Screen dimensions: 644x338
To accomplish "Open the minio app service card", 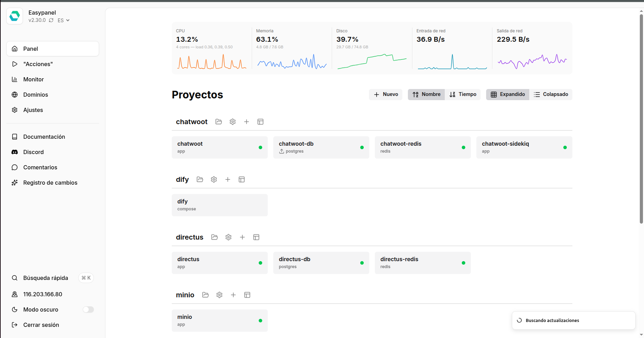I will 220,321.
